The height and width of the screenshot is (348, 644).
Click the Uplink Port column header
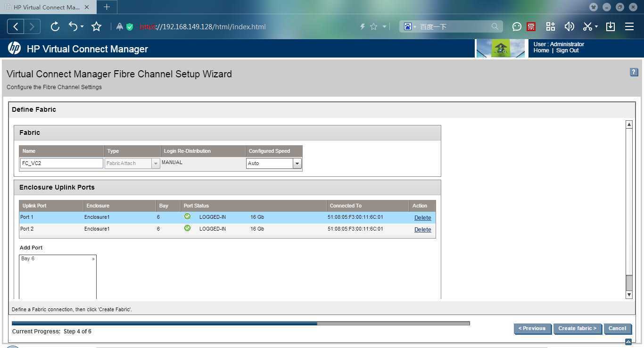(51, 206)
